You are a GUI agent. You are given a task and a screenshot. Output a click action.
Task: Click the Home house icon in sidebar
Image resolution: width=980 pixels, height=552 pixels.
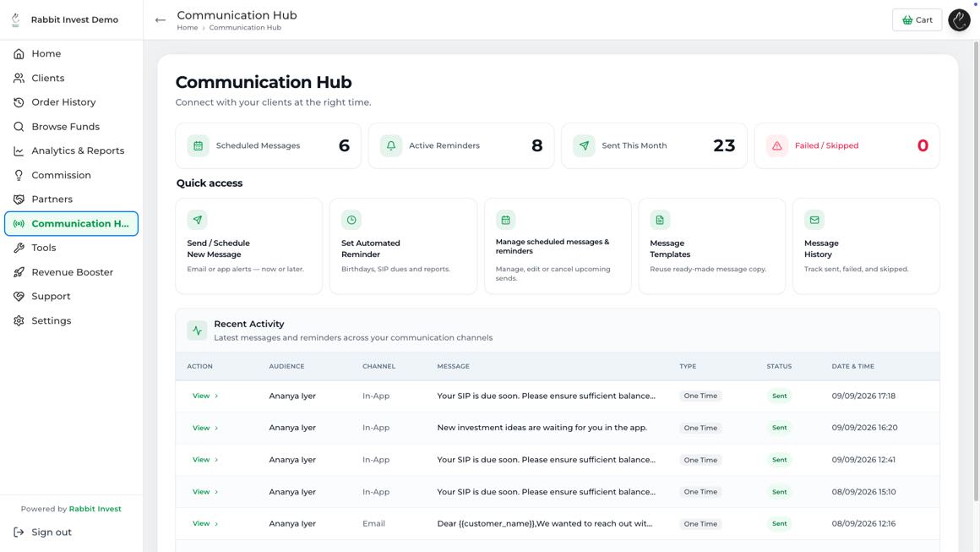click(x=19, y=54)
